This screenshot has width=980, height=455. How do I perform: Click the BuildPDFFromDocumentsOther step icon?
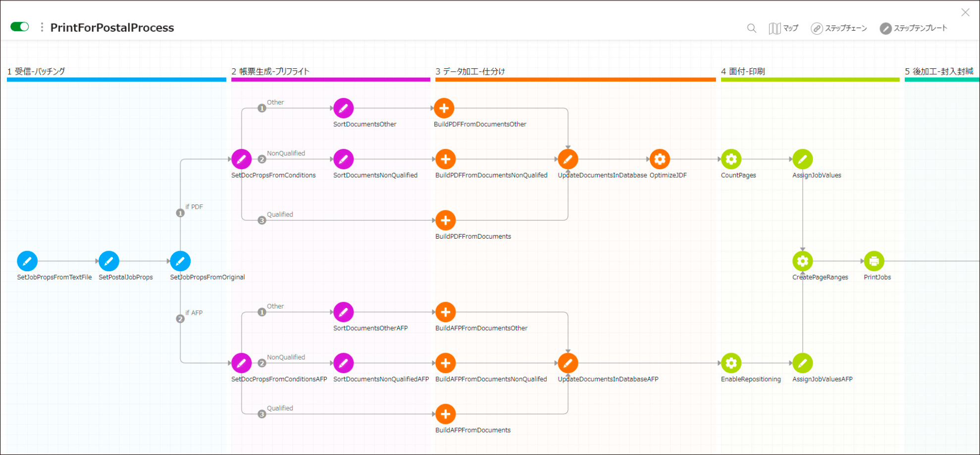click(444, 108)
